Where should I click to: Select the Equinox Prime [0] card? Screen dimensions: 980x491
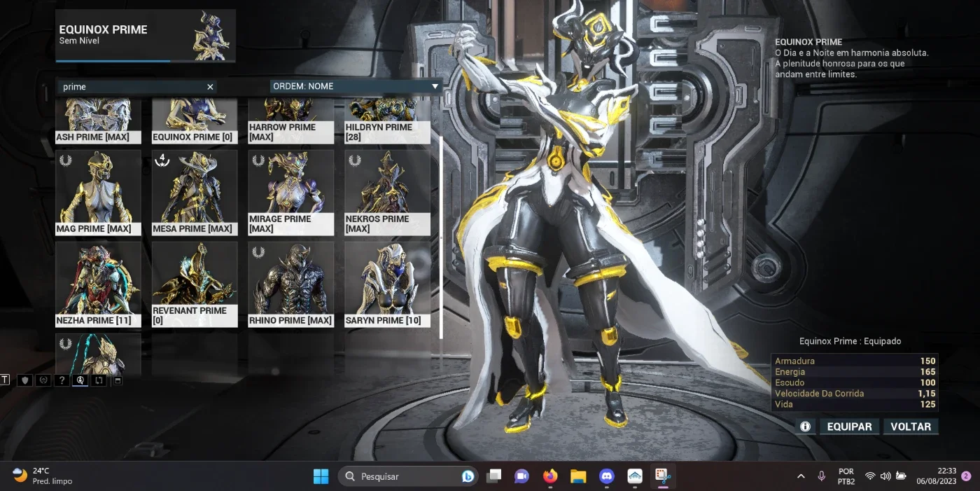[195, 123]
